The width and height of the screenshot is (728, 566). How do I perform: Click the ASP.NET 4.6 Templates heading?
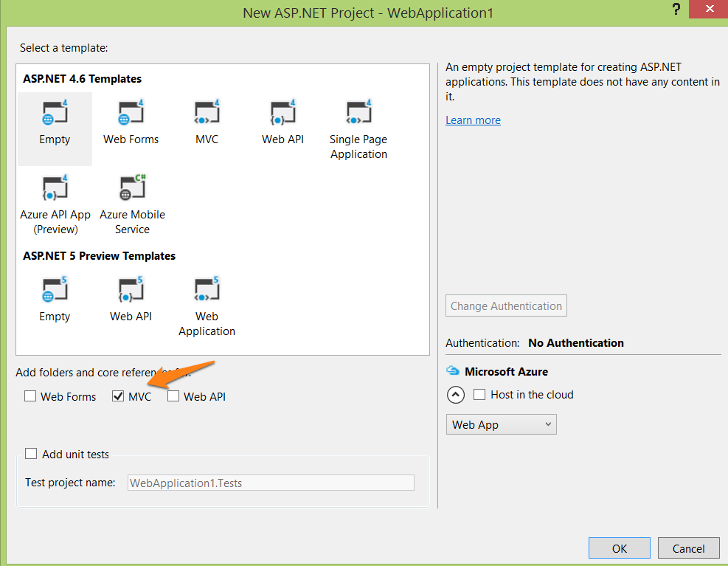[82, 79]
